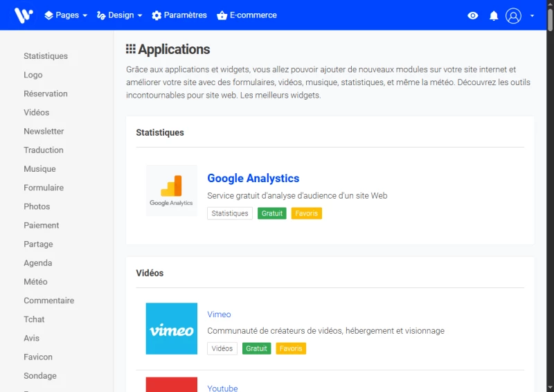Click the red Youtube logo icon
Screen dimensions: 554x392
point(172,384)
